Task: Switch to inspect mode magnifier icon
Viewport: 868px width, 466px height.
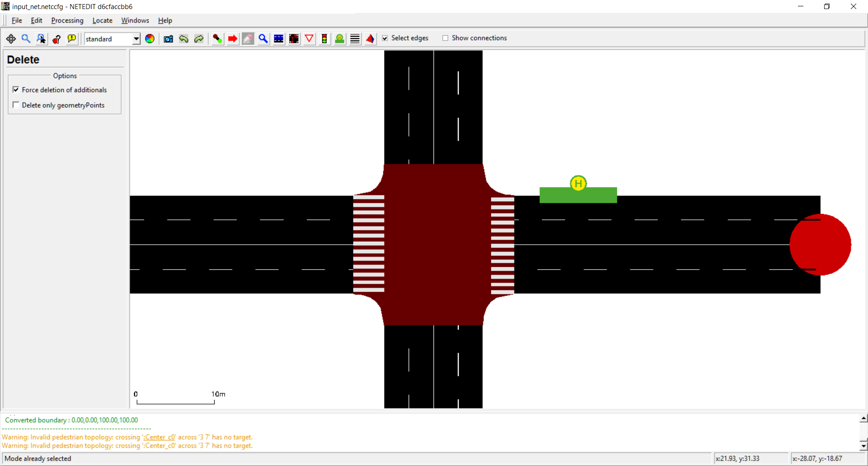Action: 263,39
